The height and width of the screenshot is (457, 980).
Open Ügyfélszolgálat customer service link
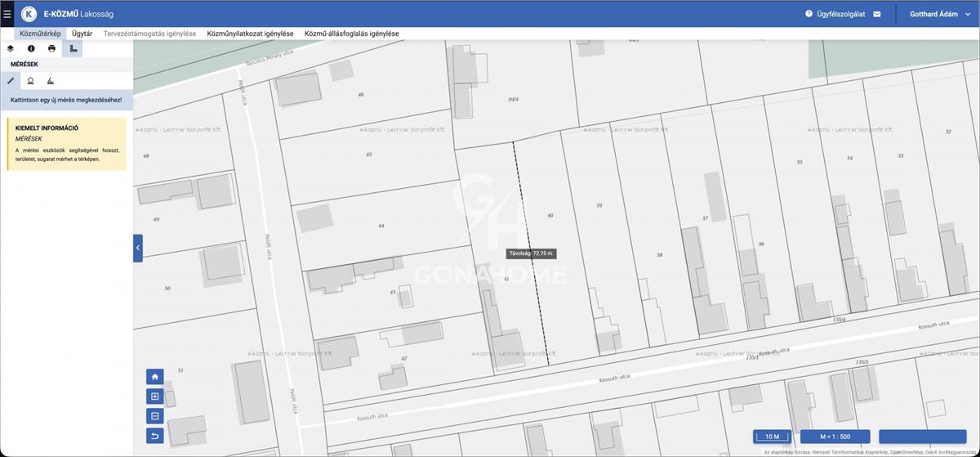tap(835, 14)
